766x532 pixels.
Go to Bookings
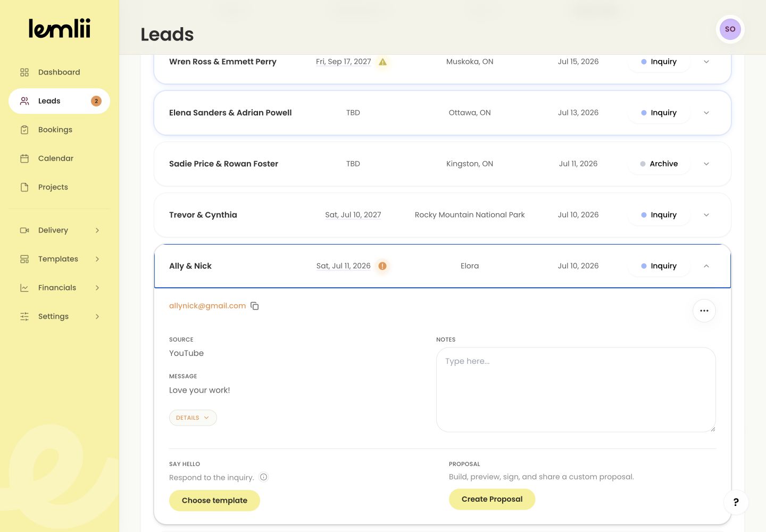click(59, 130)
